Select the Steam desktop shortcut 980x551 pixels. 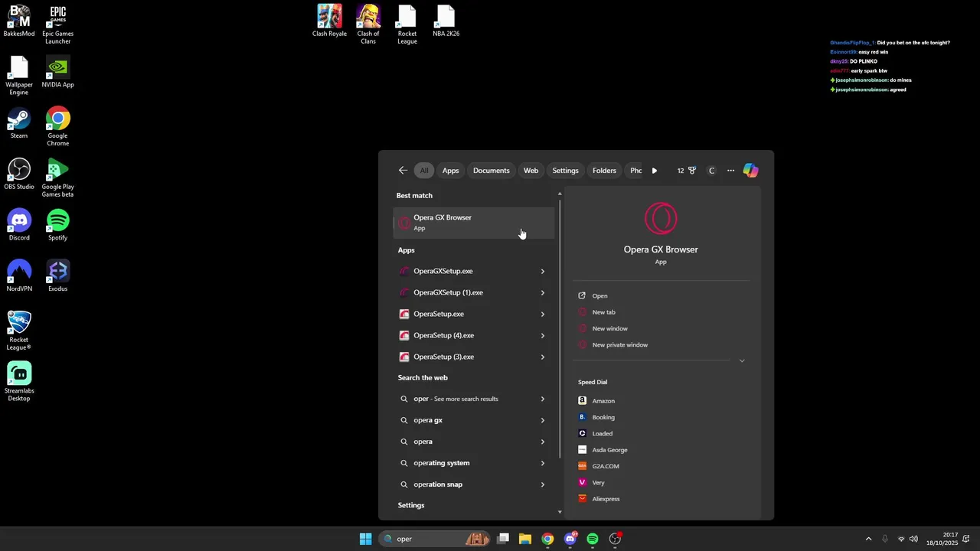[x=19, y=123]
